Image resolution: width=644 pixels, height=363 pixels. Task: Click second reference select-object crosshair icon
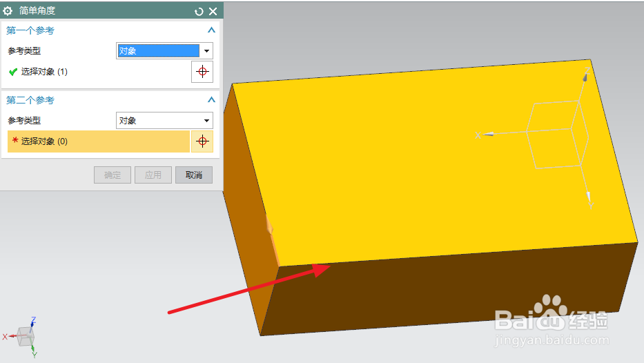pyautogui.click(x=202, y=141)
